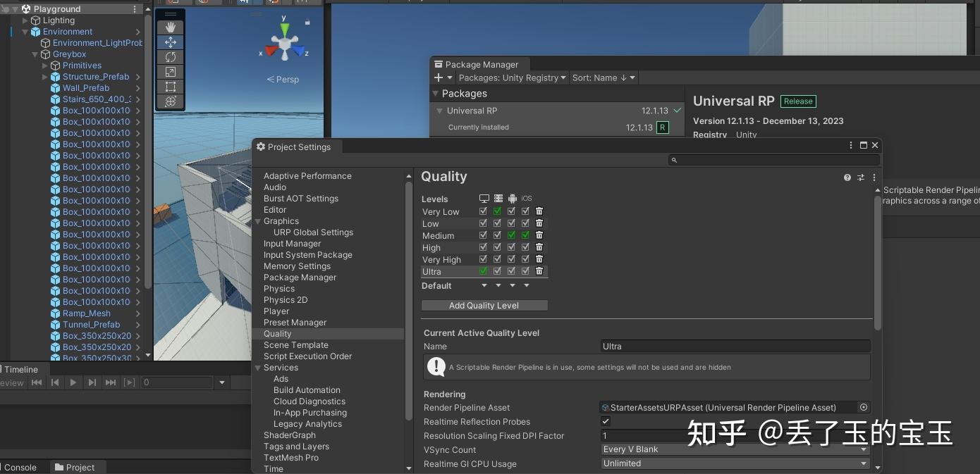Screen dimensions: 980x474
Task: Open the VSync Count dropdown
Action: [x=734, y=449]
